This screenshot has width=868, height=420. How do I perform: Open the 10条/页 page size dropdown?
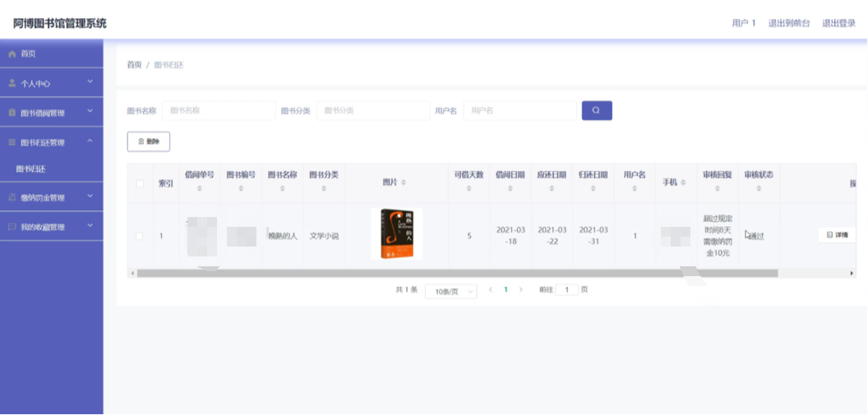tap(450, 291)
